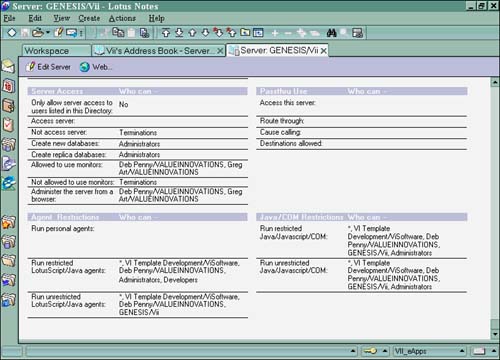Open the Edit menu

[x=35, y=18]
